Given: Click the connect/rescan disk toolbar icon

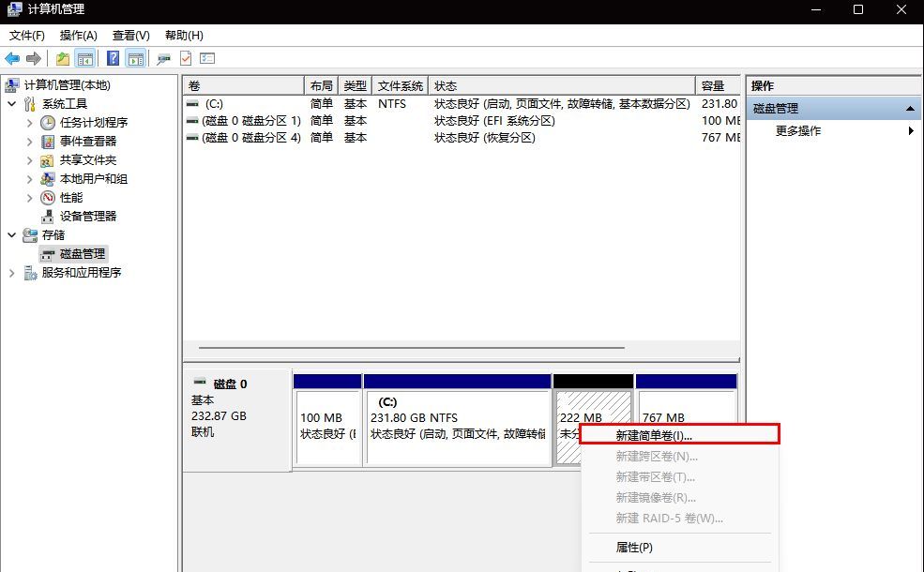Looking at the screenshot, I should (x=163, y=58).
